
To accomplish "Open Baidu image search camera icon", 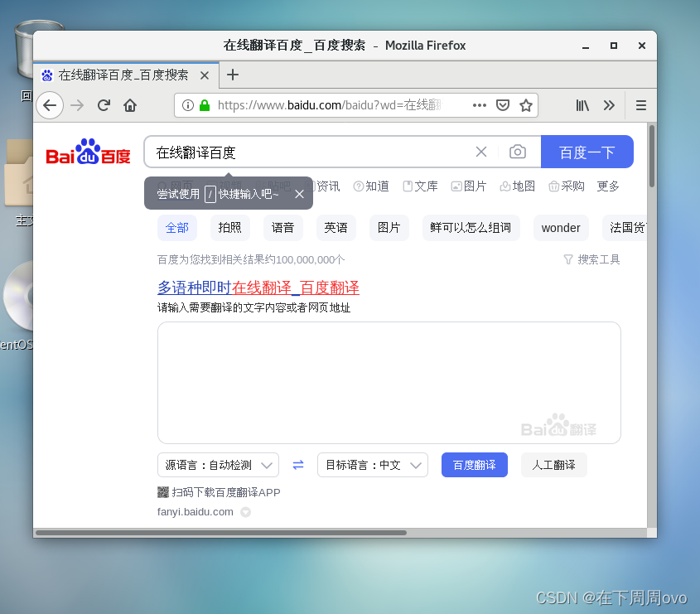I will [x=518, y=152].
